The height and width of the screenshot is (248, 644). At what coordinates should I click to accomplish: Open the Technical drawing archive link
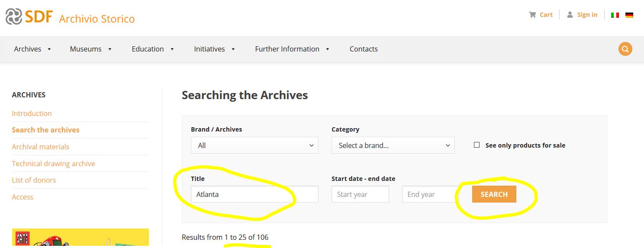point(53,164)
